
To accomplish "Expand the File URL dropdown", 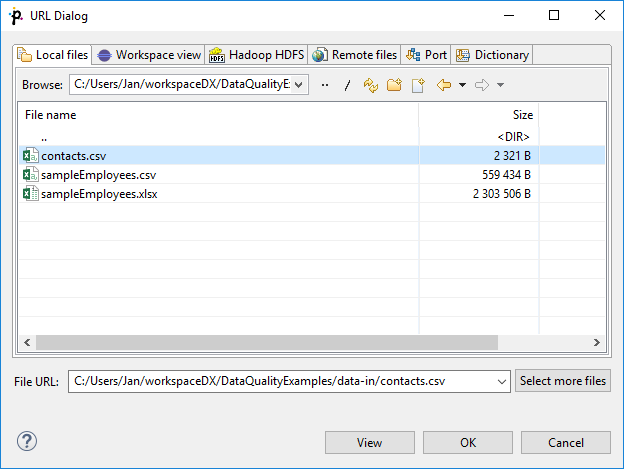I will click(501, 381).
